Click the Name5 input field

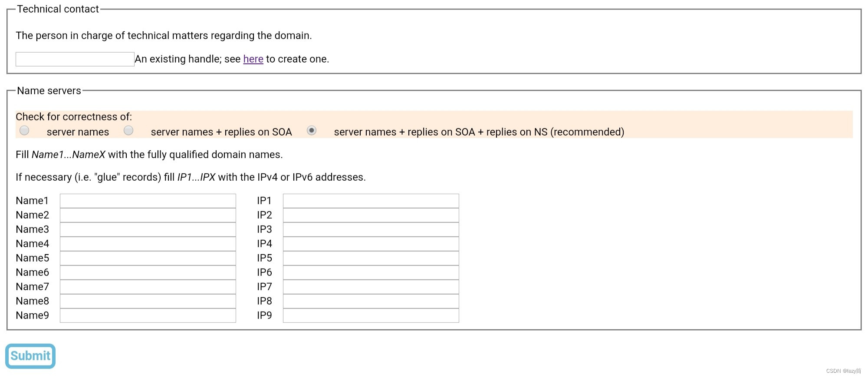[148, 258]
